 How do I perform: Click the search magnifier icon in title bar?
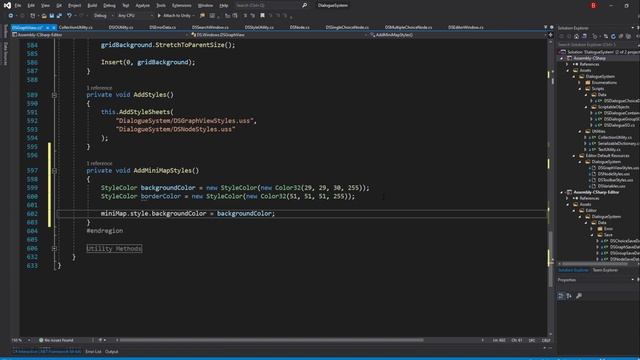click(304, 5)
